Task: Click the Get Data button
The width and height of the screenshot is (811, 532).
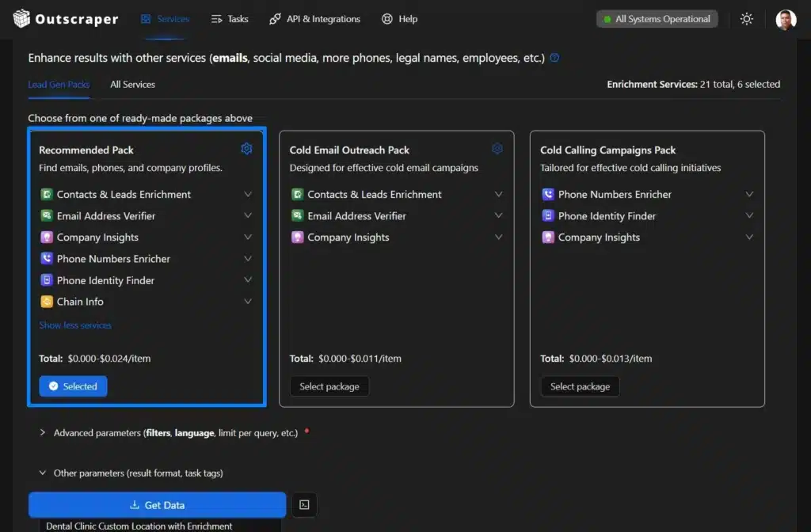Action: click(x=157, y=504)
